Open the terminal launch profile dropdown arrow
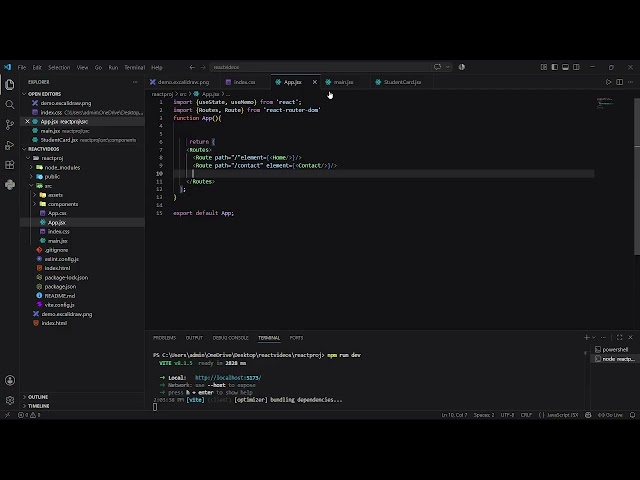Screen dimensions: 640x480 click(x=594, y=337)
